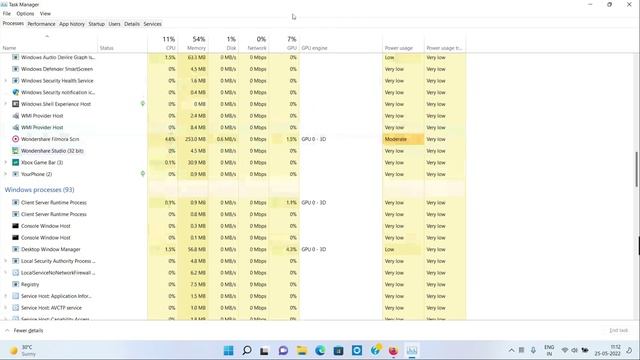Open the Chat app from taskbar
Viewport: 640px width, 360px height.
283,350
